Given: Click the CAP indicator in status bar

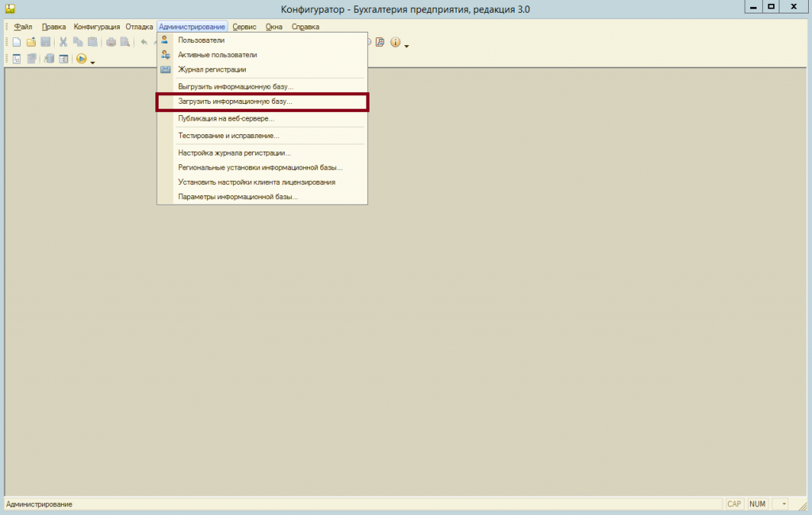Looking at the screenshot, I should coord(733,504).
